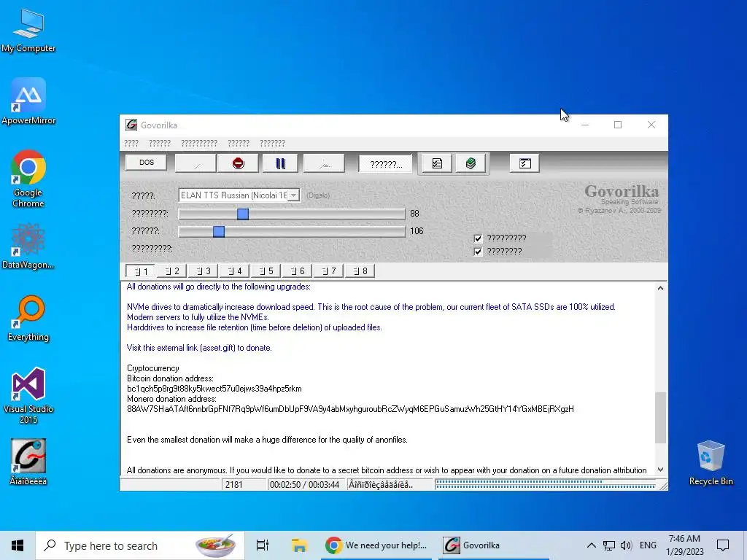The width and height of the screenshot is (747, 560).
Task: Switch to text tab 2
Action: [x=171, y=271]
